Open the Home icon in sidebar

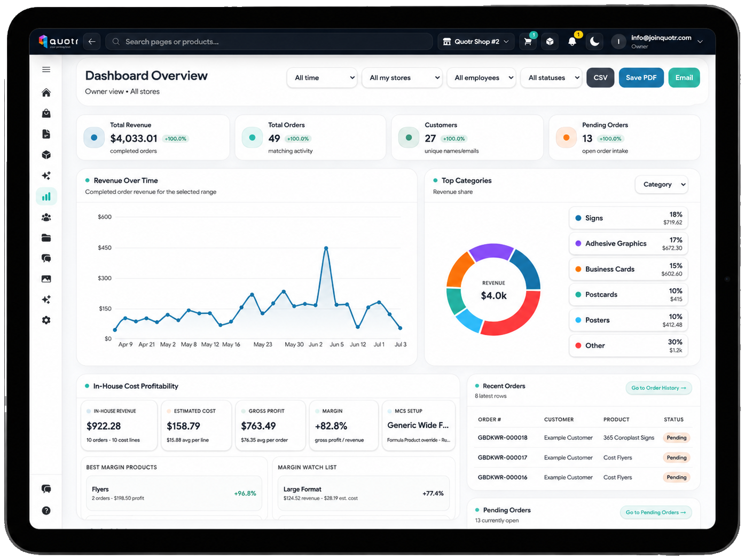[46, 92]
